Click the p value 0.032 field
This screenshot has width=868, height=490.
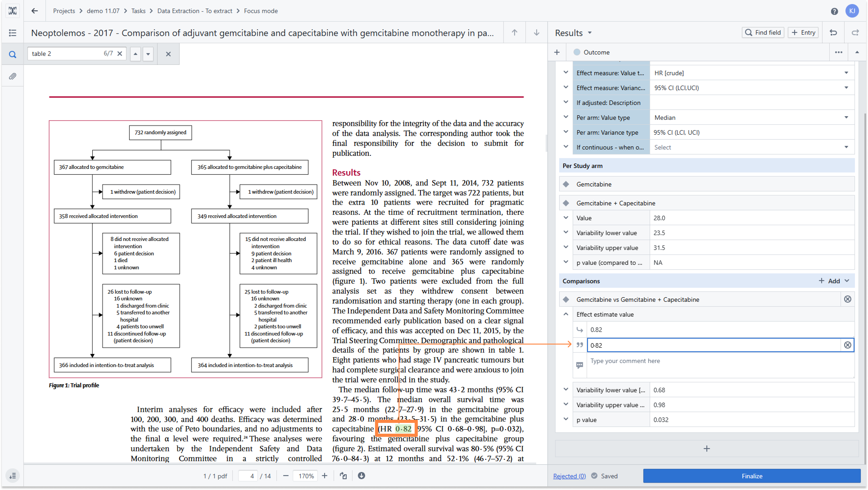pyautogui.click(x=752, y=420)
